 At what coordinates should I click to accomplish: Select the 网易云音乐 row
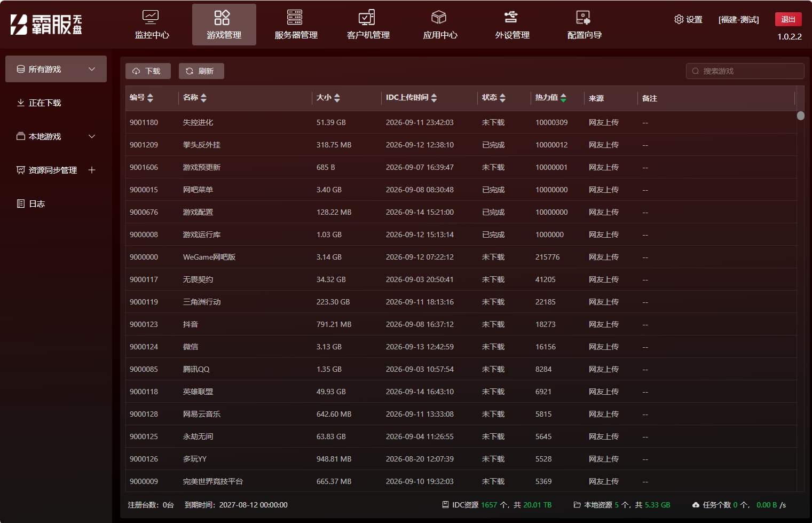tap(461, 414)
